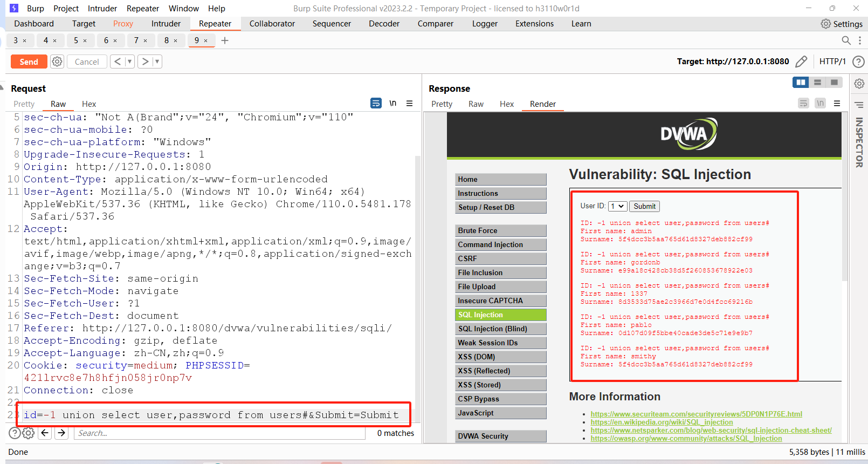Open search help icon at bottom left
The width and height of the screenshot is (868, 464).
pyautogui.click(x=15, y=433)
